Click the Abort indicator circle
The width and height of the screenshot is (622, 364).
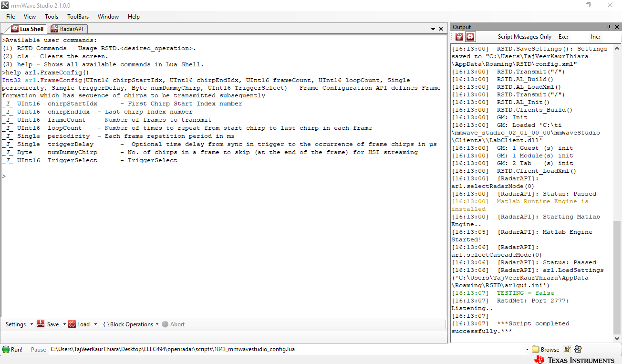(x=166, y=324)
